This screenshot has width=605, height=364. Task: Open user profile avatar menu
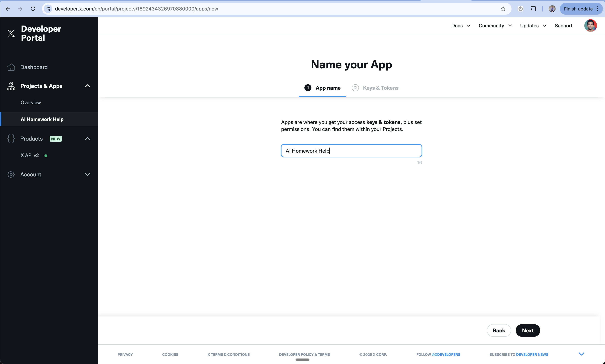click(590, 26)
